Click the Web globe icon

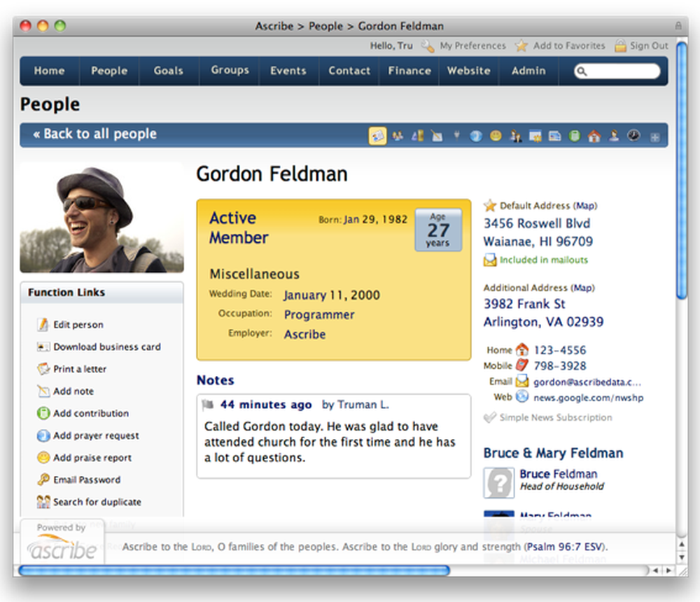(522, 397)
